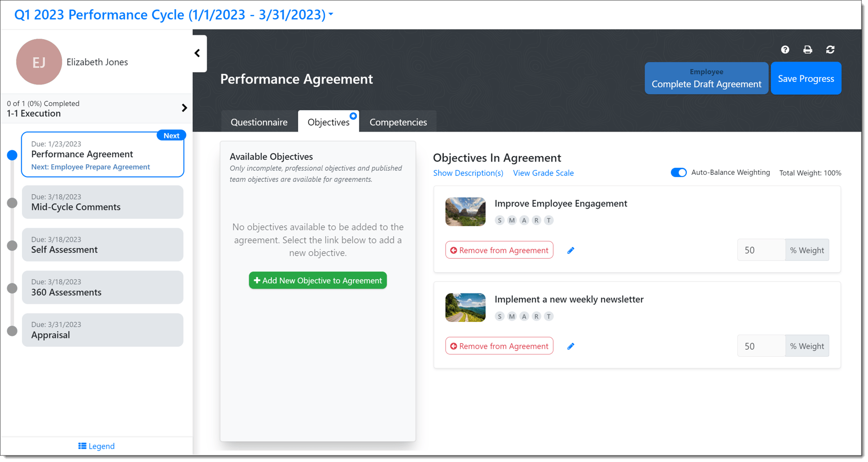Click the Mid-Cycle Comments timeline dot
This screenshot has width=868, height=462.
(12, 203)
